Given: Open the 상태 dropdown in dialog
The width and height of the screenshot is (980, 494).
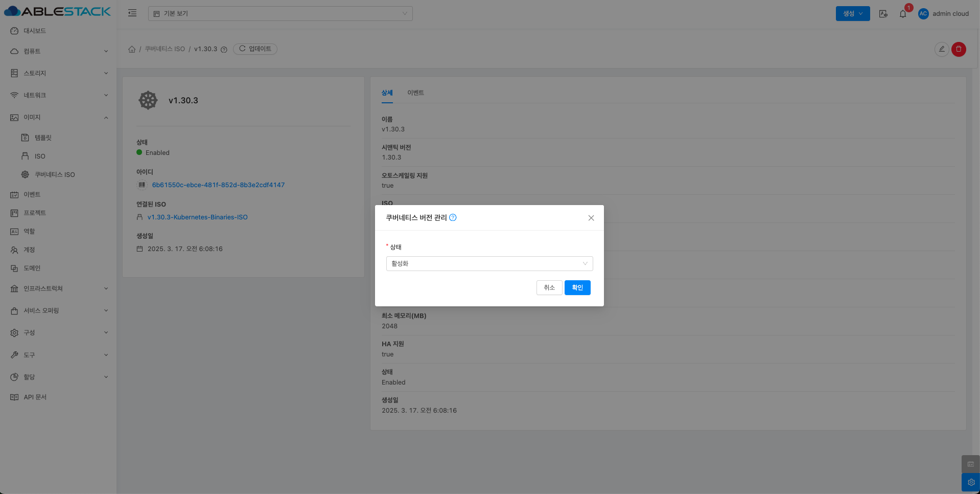Looking at the screenshot, I should (489, 263).
